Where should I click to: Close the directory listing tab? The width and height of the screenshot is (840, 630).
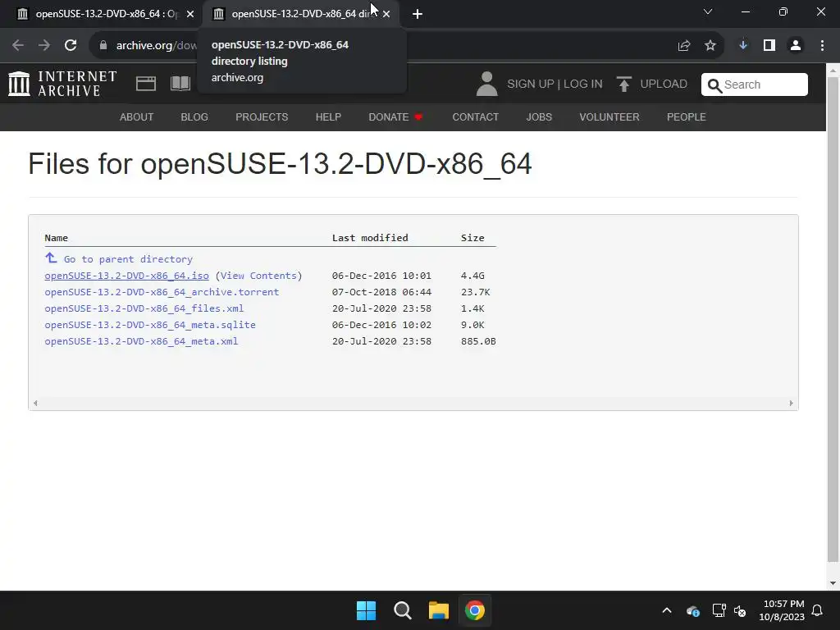pos(386,14)
